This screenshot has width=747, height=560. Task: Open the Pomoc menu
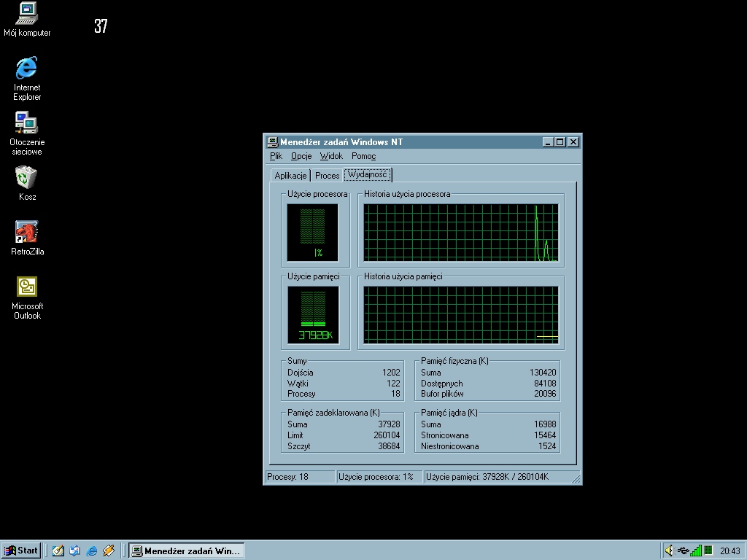click(363, 156)
